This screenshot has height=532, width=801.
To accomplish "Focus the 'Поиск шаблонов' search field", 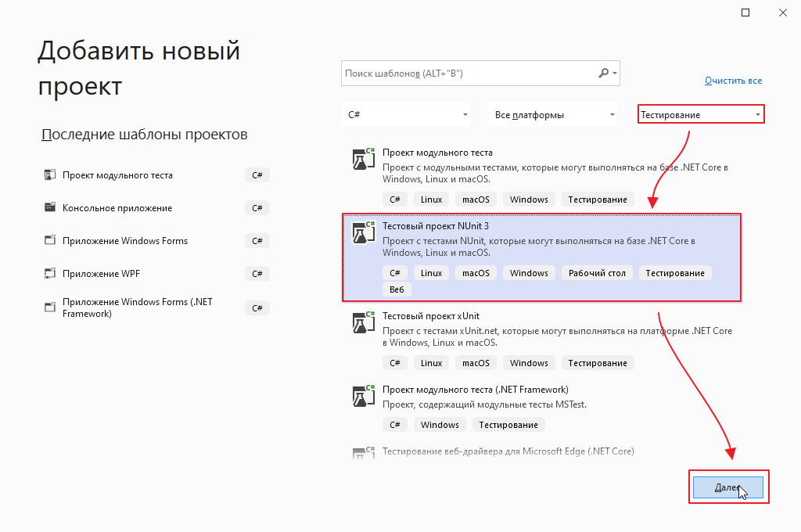I will click(x=468, y=74).
